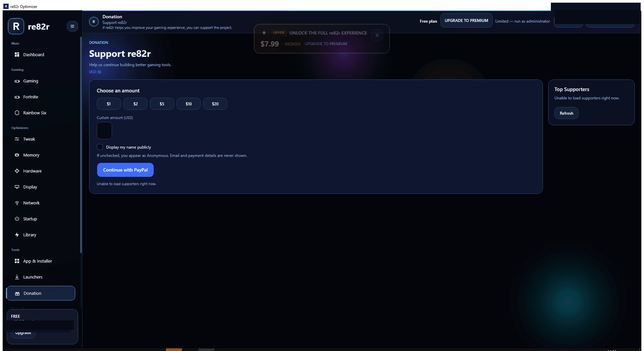This screenshot has width=644, height=351.
Task: Go to Fortnite settings
Action: (41, 97)
